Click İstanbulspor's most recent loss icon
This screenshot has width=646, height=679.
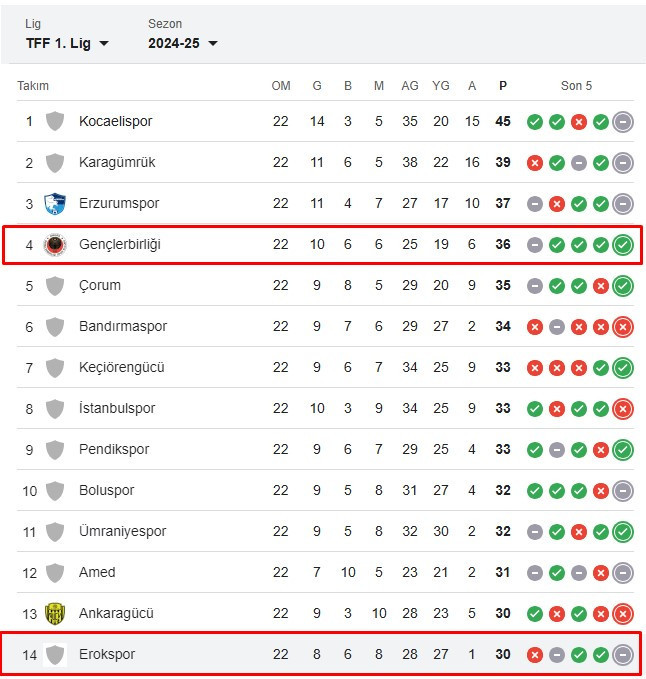pos(623,409)
